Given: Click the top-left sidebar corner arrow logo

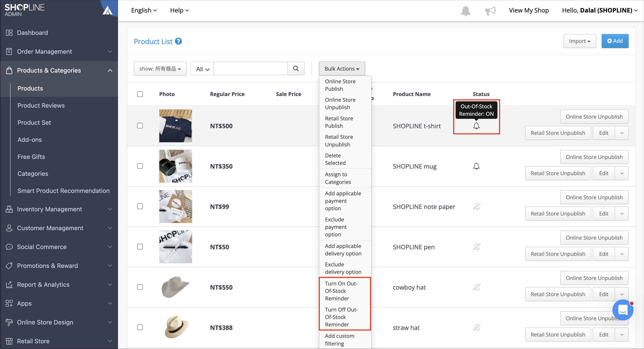Looking at the screenshot, I should click(107, 10).
